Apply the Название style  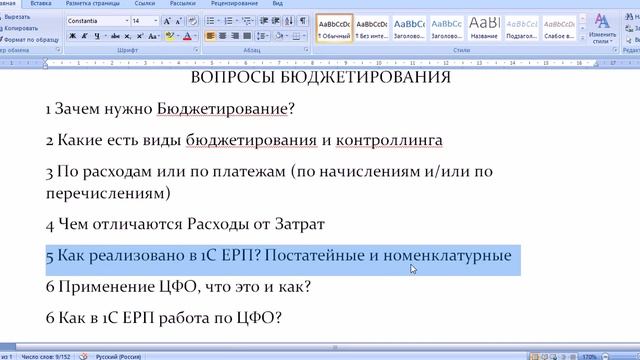coord(484,28)
